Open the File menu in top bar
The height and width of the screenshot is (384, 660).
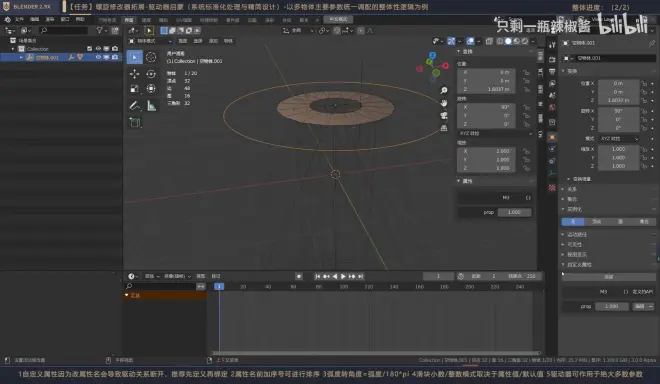click(19, 19)
